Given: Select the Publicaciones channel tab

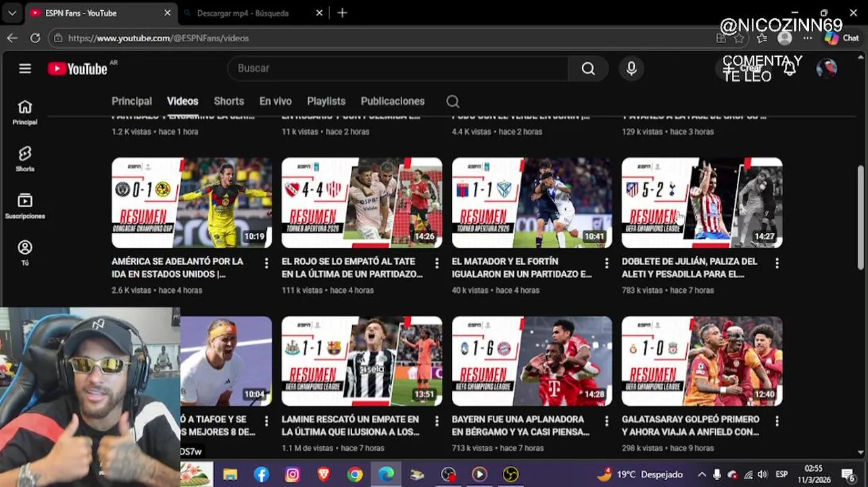Looking at the screenshot, I should click(393, 101).
